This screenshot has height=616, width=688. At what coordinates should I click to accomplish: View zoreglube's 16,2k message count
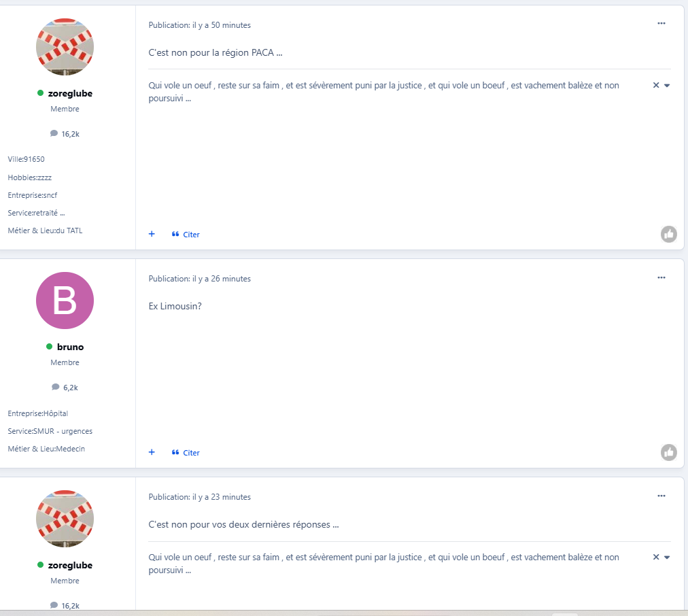(65, 134)
